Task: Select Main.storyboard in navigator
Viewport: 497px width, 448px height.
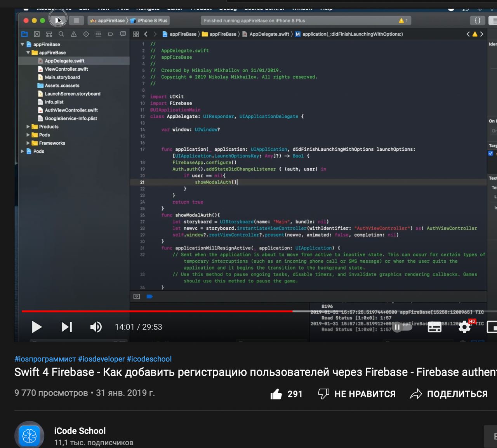Action: tap(74, 77)
